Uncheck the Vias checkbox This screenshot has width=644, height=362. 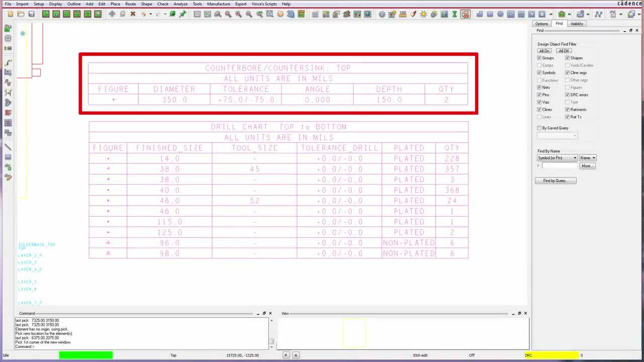point(539,102)
